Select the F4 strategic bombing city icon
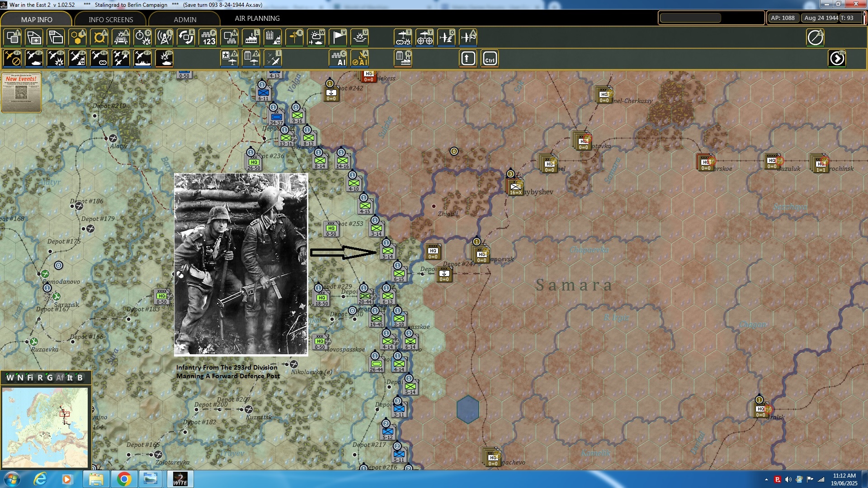Viewport: 868px width, 488px height. [x=78, y=59]
